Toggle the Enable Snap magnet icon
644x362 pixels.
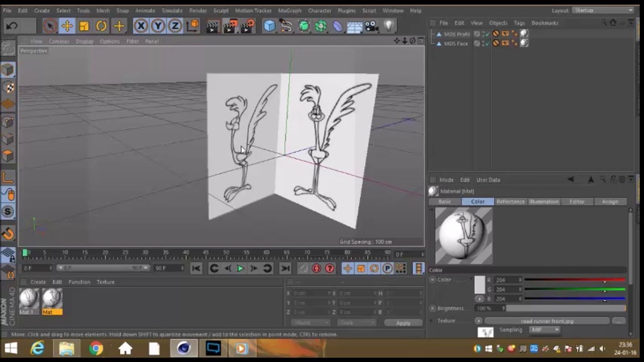pyautogui.click(x=8, y=233)
